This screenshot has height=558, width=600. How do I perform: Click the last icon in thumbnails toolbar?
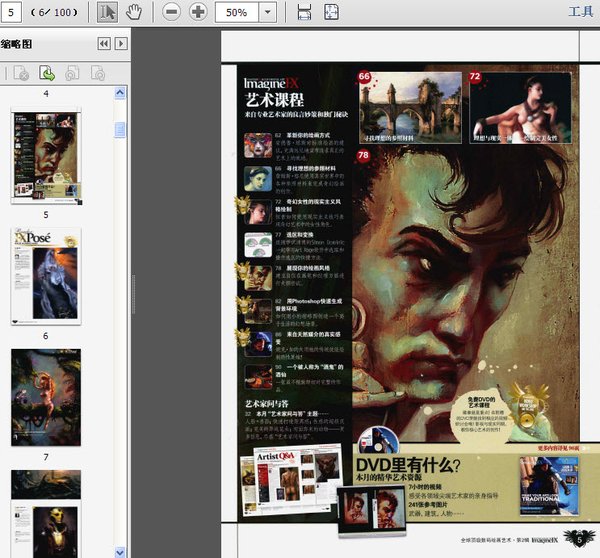tap(98, 73)
